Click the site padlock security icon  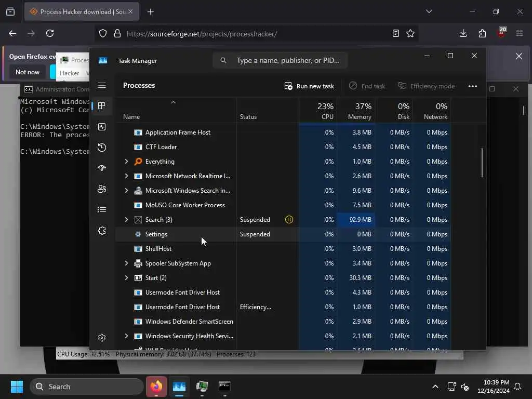pyautogui.click(x=117, y=33)
